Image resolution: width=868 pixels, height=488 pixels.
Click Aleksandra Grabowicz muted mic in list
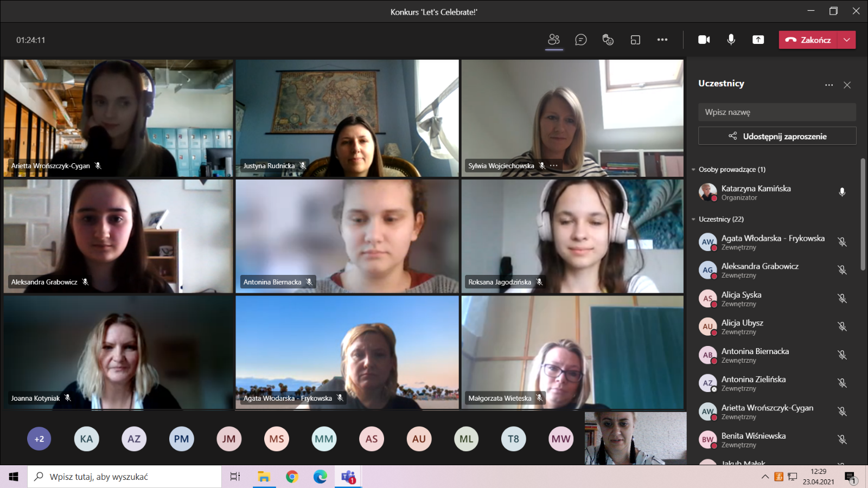842,270
